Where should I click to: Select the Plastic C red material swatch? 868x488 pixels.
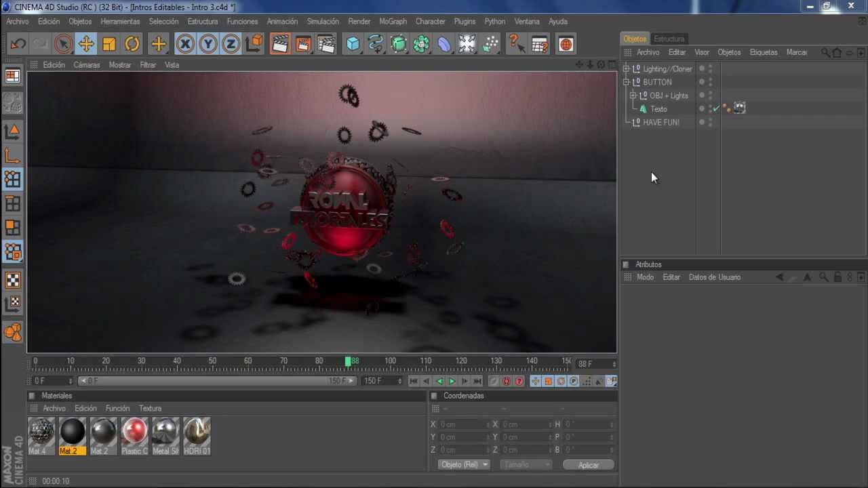(134, 432)
